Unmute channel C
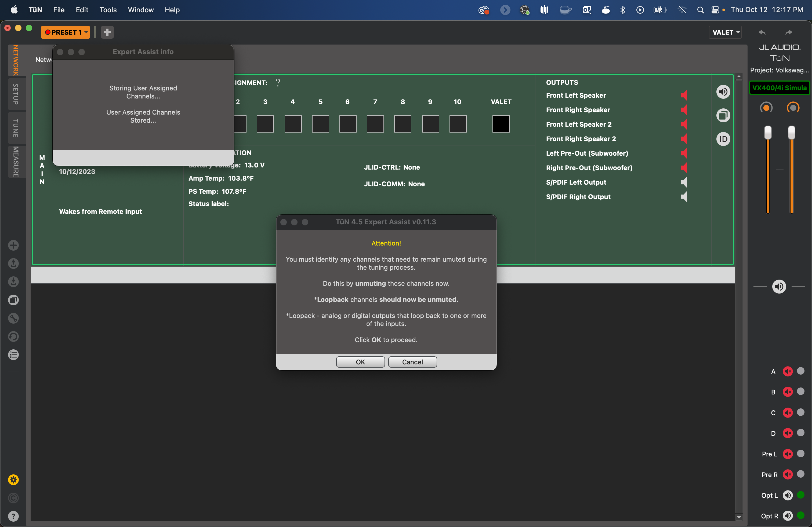The height and width of the screenshot is (527, 812). (788, 412)
